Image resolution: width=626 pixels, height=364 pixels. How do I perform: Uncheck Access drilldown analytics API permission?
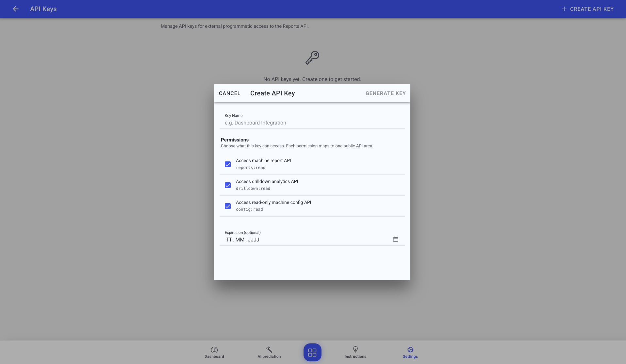(228, 185)
